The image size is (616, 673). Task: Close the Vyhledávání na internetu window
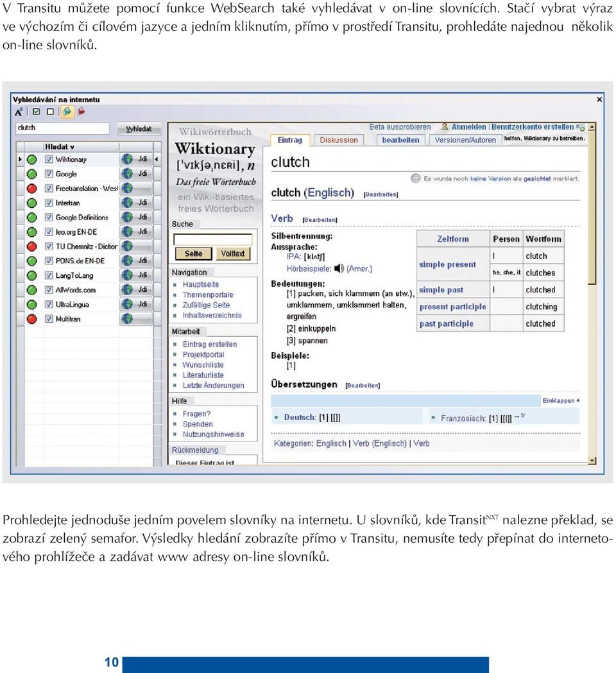click(x=599, y=99)
